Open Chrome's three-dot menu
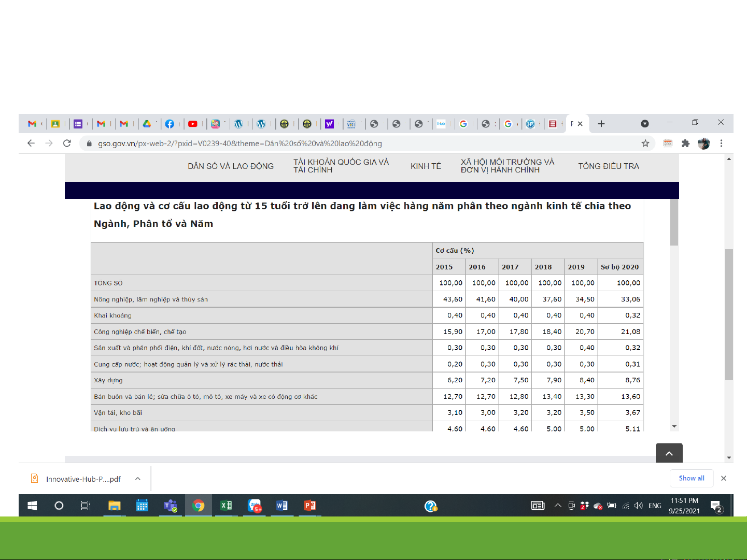This screenshot has width=747, height=560. (721, 143)
